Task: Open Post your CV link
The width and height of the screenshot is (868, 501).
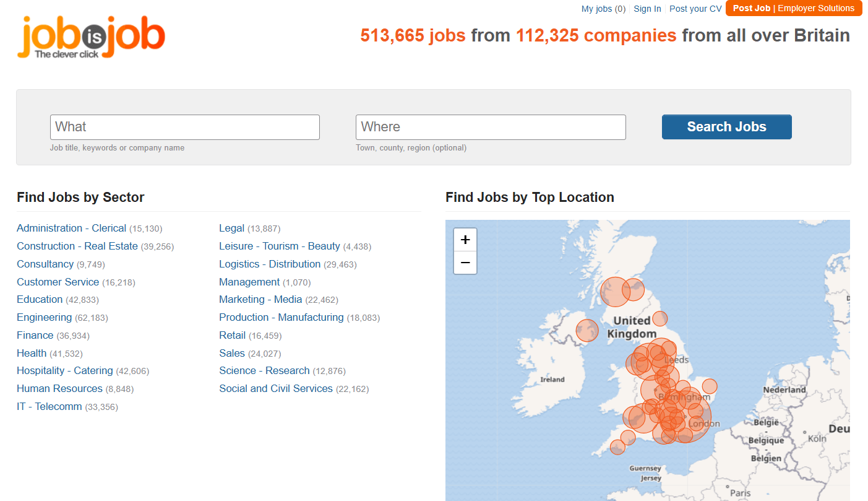Action: (x=695, y=9)
